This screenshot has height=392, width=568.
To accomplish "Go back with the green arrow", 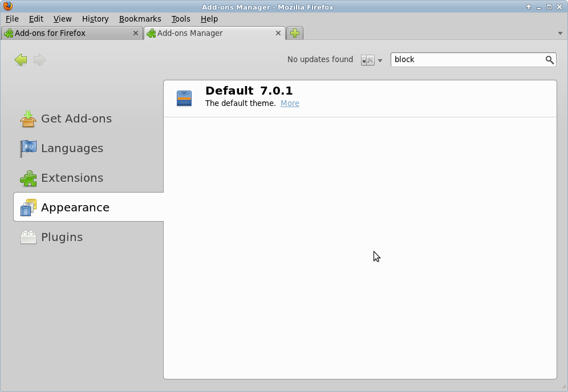I will click(x=21, y=60).
